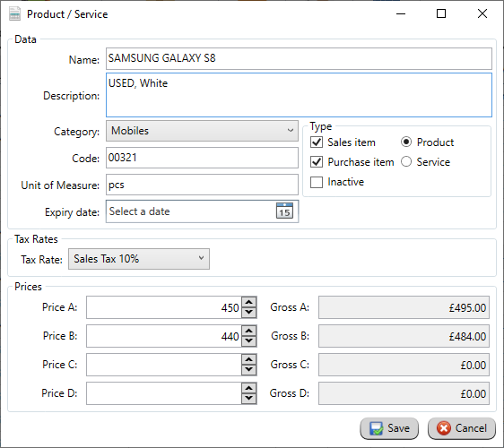Decrease Price A with down arrow
Screen dimensions: 504x448
pos(249,313)
